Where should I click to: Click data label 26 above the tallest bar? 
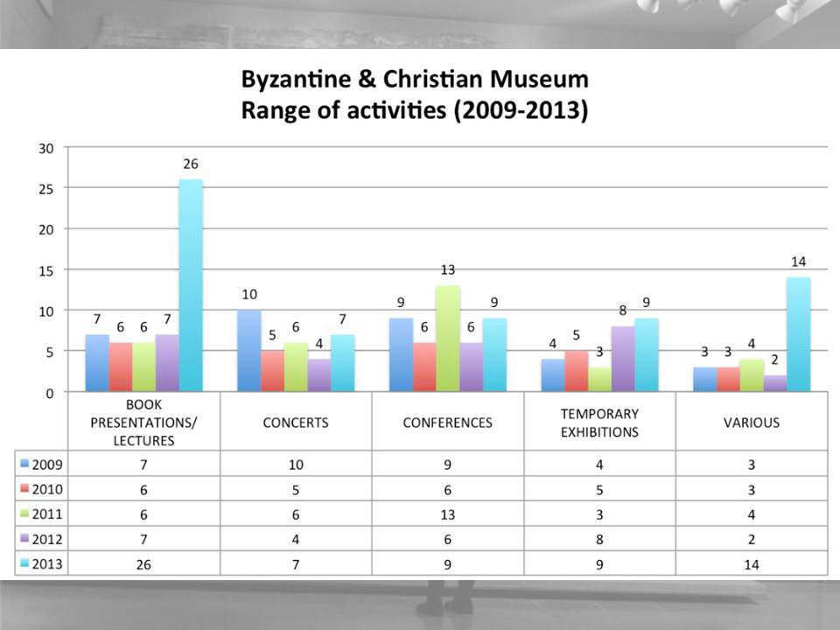click(191, 164)
